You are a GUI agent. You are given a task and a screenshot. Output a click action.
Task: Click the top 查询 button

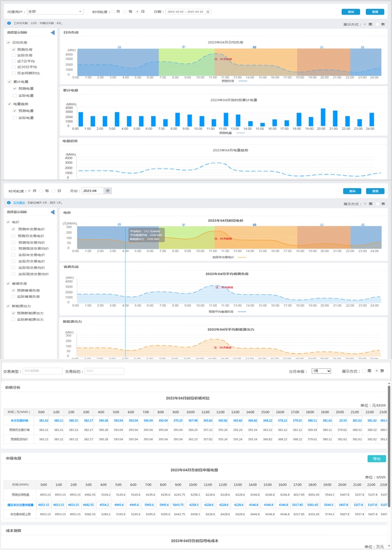pos(350,12)
